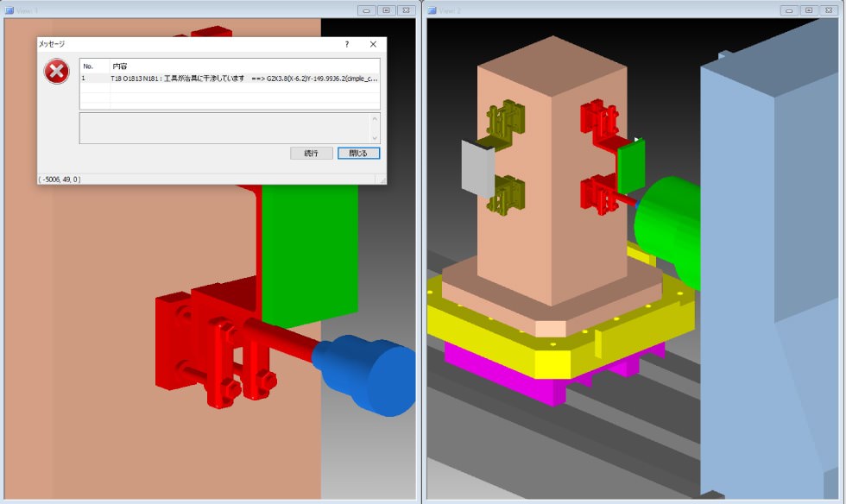
Task: Maximize the View 2 window
Action: (809, 10)
